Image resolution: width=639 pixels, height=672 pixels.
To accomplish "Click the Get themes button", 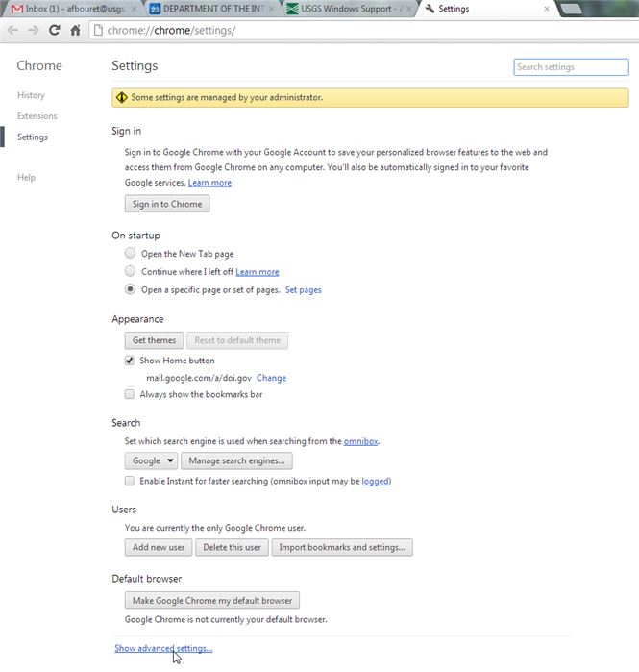I will 154,340.
